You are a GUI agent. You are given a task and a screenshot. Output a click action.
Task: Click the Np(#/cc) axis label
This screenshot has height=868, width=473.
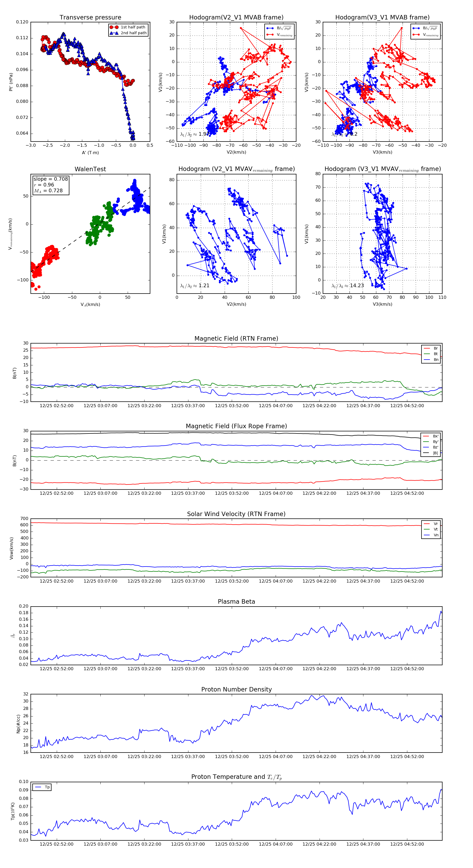point(18,724)
